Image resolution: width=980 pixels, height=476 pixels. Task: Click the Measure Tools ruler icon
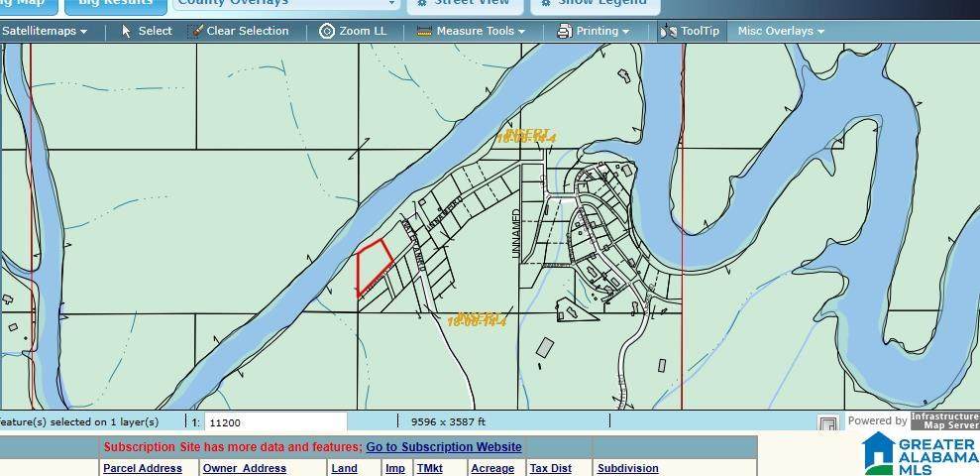424,31
